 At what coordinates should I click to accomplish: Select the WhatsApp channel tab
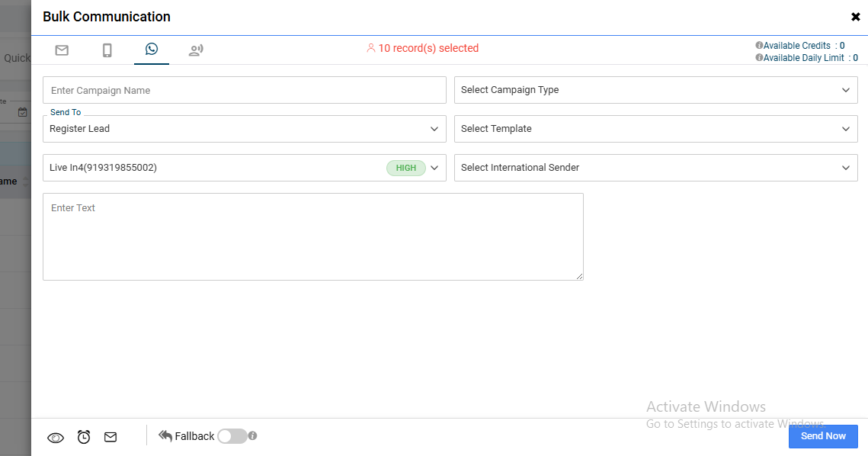pos(152,50)
